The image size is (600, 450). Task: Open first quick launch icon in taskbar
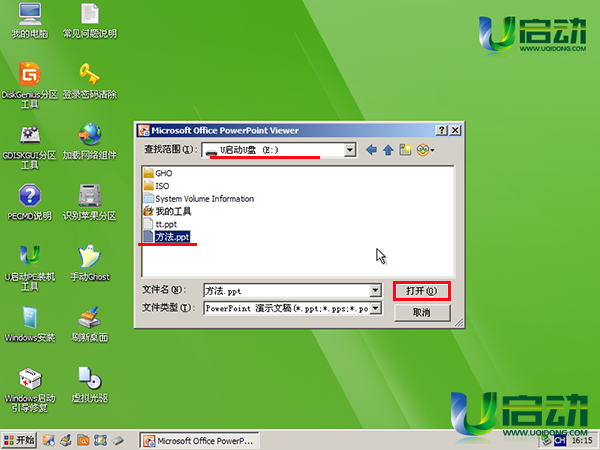click(49, 440)
